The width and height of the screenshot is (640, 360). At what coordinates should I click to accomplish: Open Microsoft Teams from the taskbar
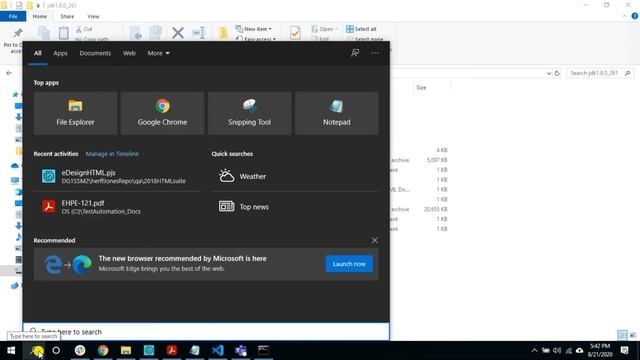(241, 350)
